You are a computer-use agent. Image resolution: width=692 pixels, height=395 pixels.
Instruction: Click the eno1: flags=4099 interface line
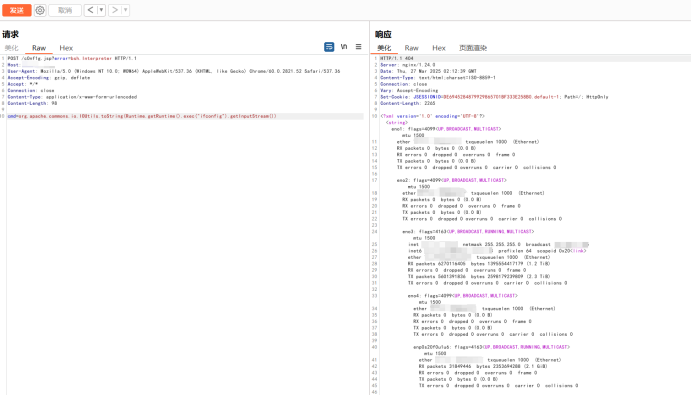446,129
